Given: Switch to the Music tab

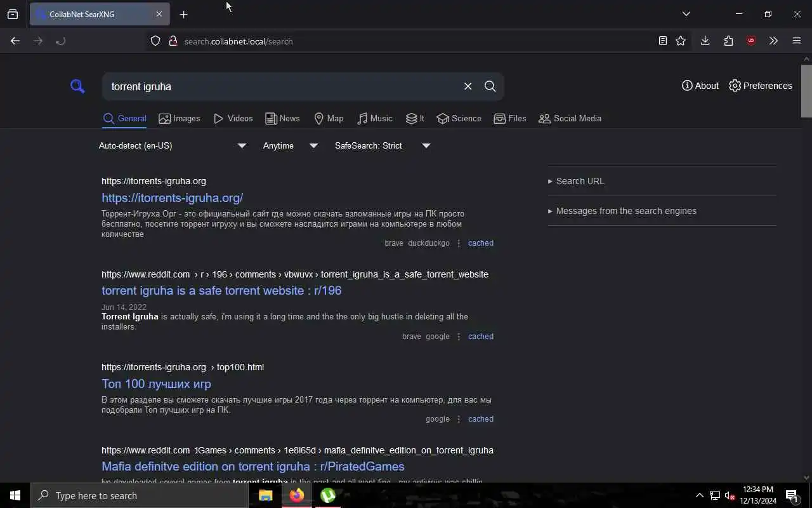Looking at the screenshot, I should pos(374,118).
